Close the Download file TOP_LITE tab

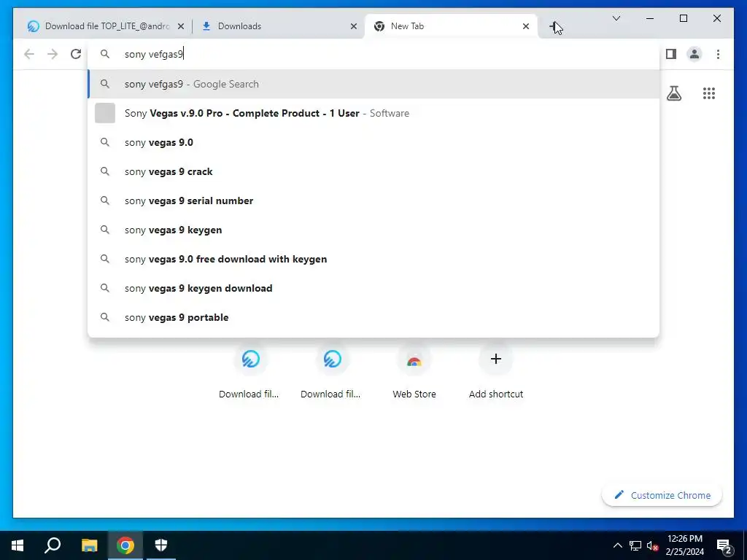click(x=181, y=27)
